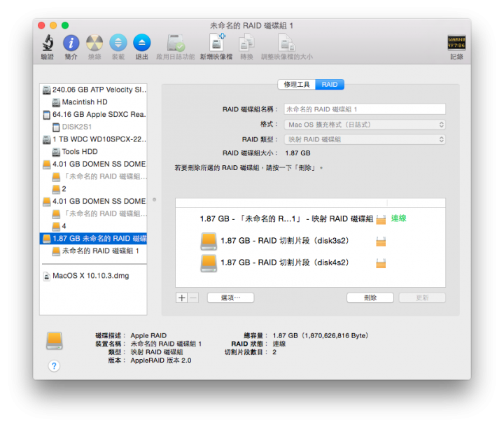Viewport: 504px width, 427px height.
Task: Select RAID slice disk4s2 row
Action: (310, 262)
